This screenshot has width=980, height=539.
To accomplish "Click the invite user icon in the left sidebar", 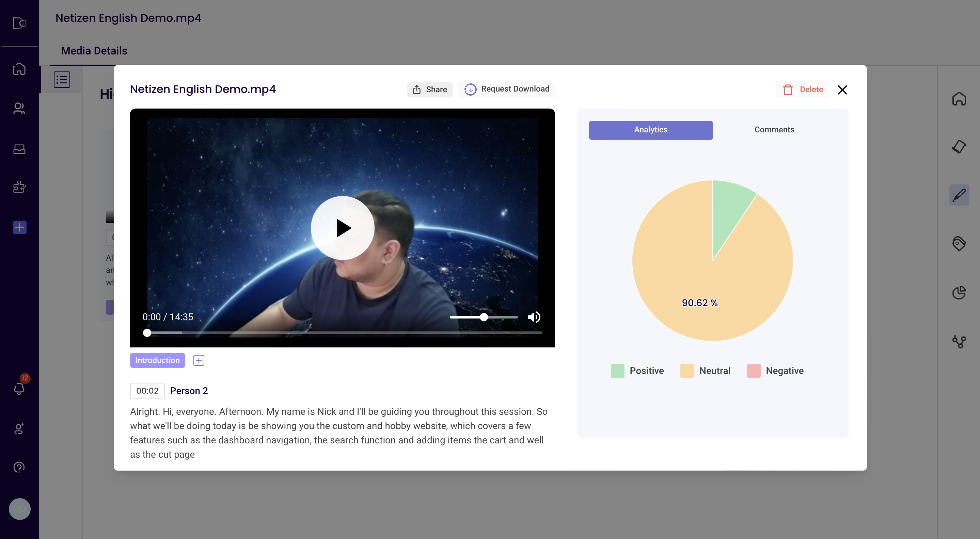I will (19, 429).
